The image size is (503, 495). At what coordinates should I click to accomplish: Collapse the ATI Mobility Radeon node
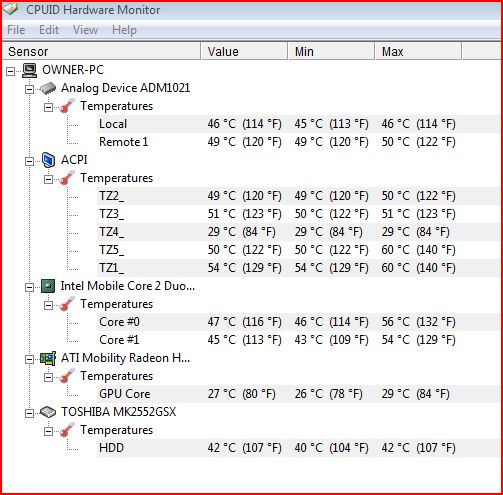point(30,359)
